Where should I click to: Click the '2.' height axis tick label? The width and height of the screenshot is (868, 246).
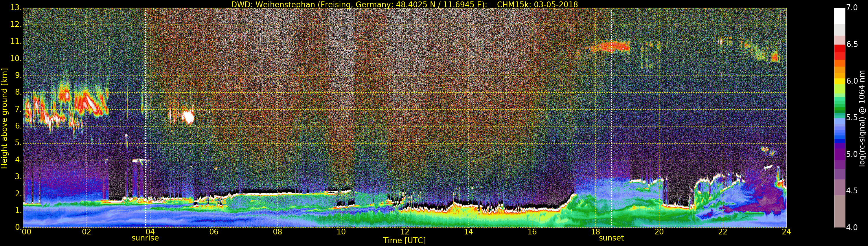click(18, 193)
